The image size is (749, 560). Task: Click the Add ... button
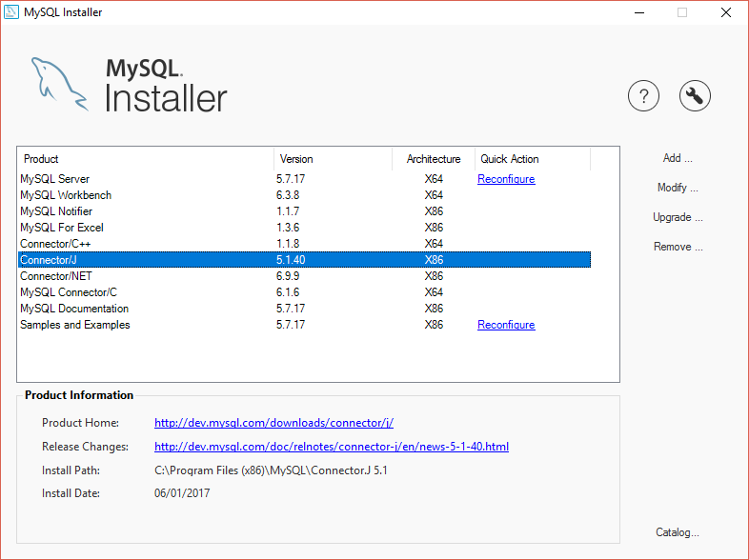click(678, 158)
